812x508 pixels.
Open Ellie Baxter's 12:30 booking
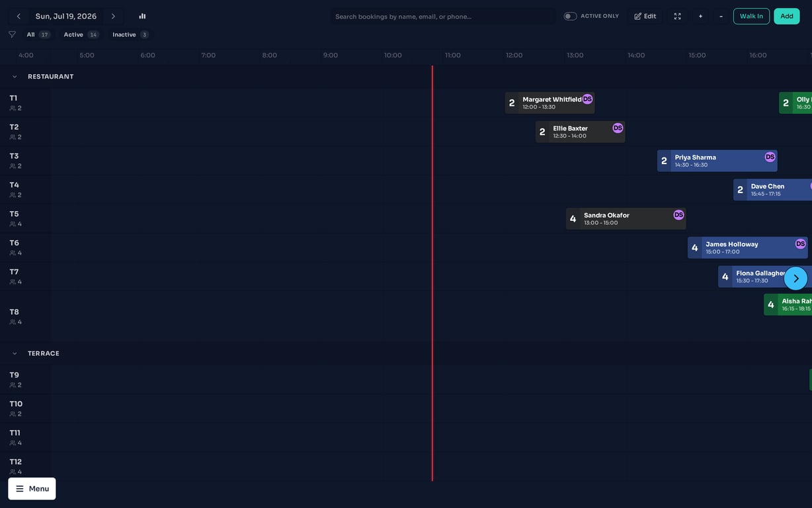click(580, 132)
